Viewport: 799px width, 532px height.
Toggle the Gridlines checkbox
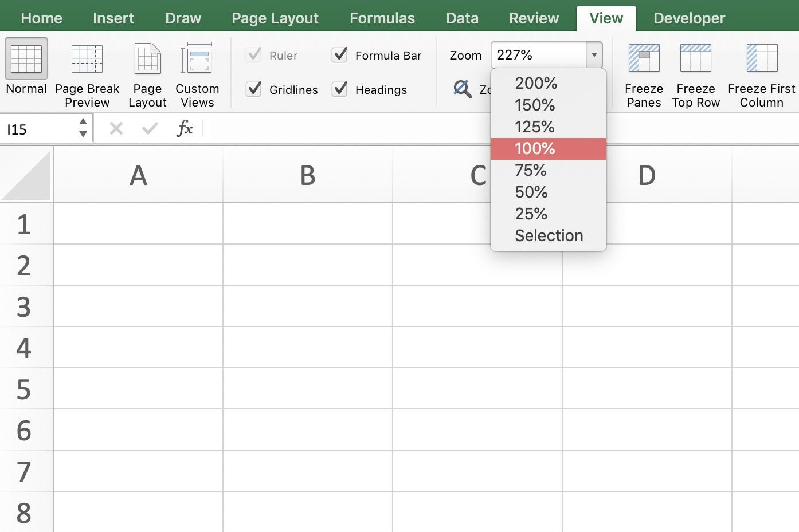pyautogui.click(x=254, y=89)
